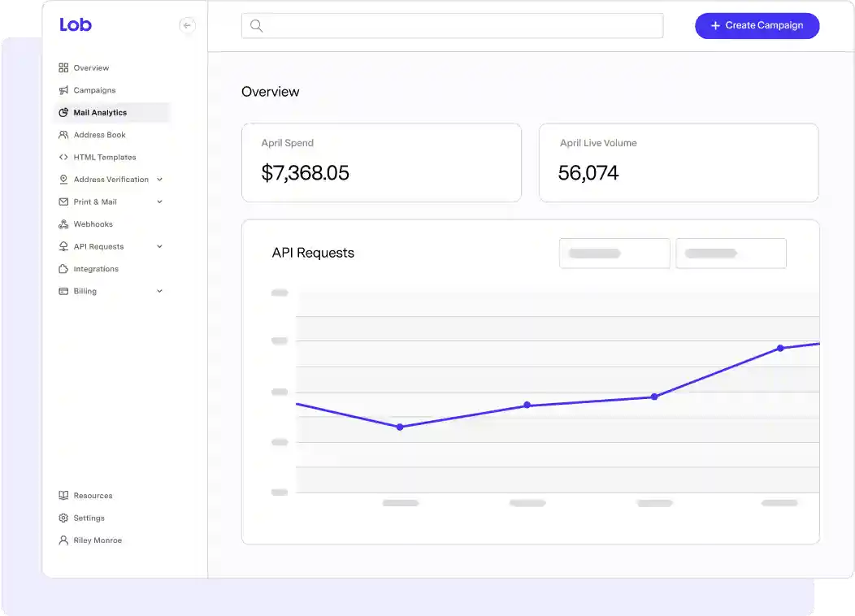Switch to the Campaigns sidebar item
The image size is (855, 616).
click(93, 90)
